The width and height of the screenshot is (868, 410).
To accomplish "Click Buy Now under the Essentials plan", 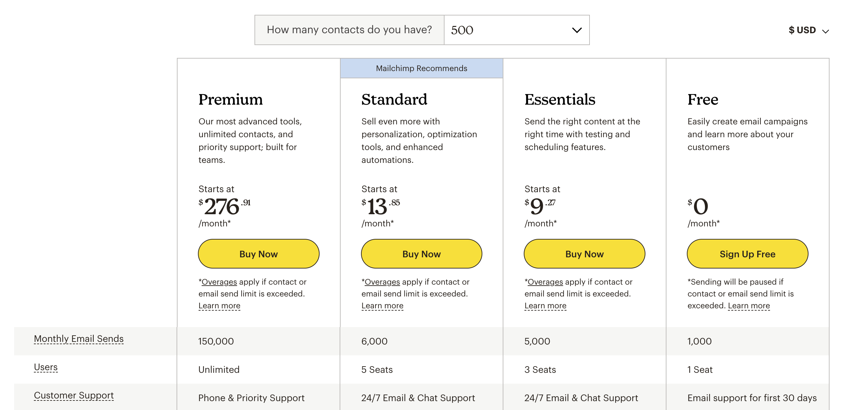I will (584, 254).
